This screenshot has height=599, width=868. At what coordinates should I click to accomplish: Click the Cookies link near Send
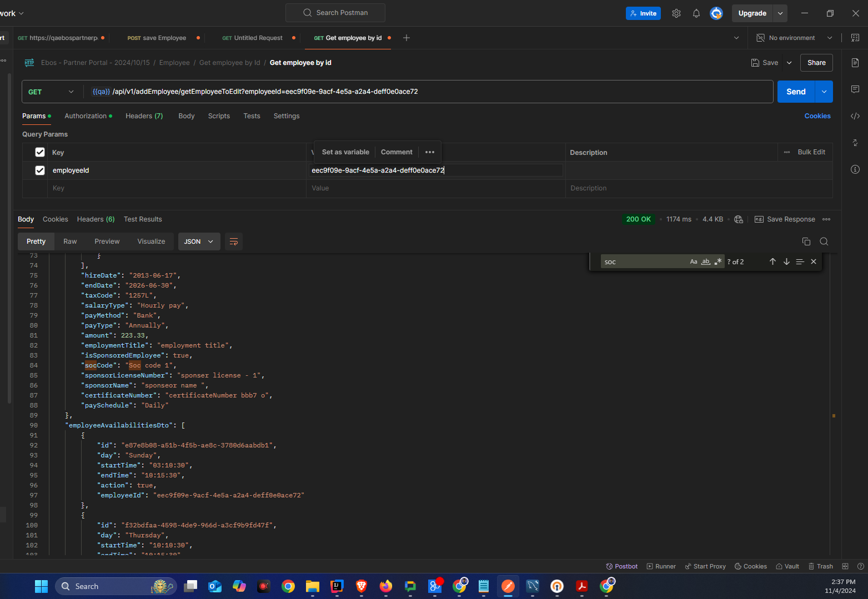[817, 116]
